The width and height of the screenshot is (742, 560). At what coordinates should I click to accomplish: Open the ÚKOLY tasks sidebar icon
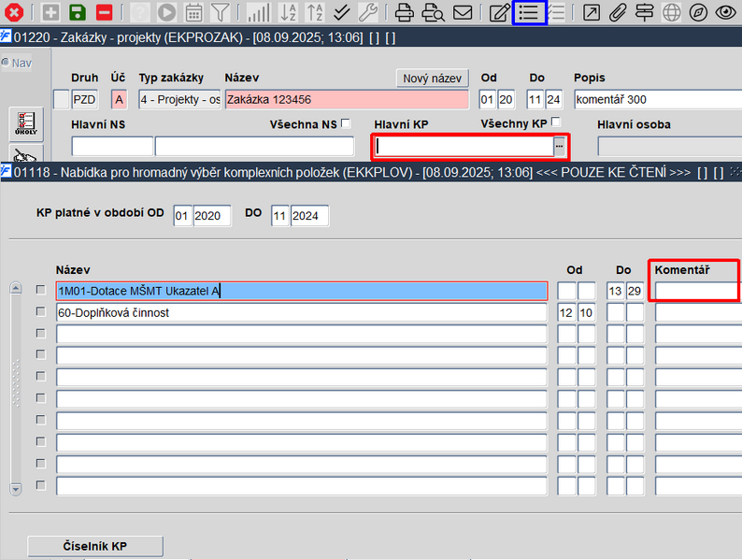(26, 124)
